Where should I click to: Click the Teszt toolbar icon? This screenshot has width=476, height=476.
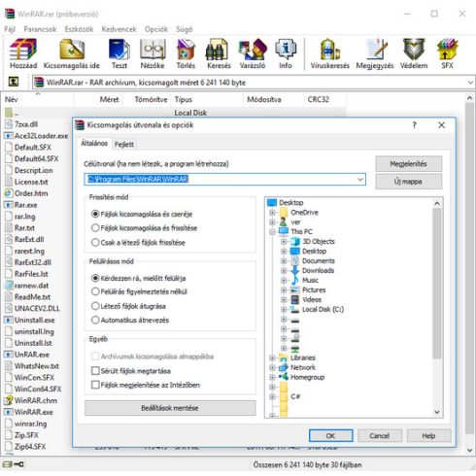click(x=119, y=50)
